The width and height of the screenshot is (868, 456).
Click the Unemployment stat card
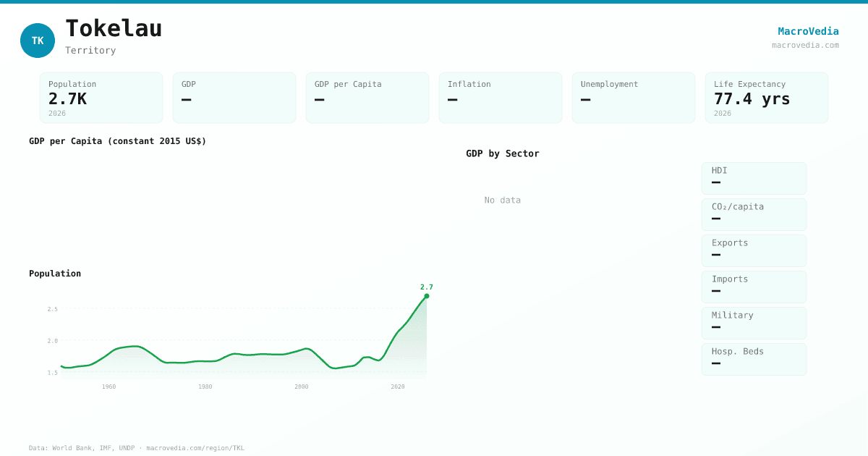[634, 98]
